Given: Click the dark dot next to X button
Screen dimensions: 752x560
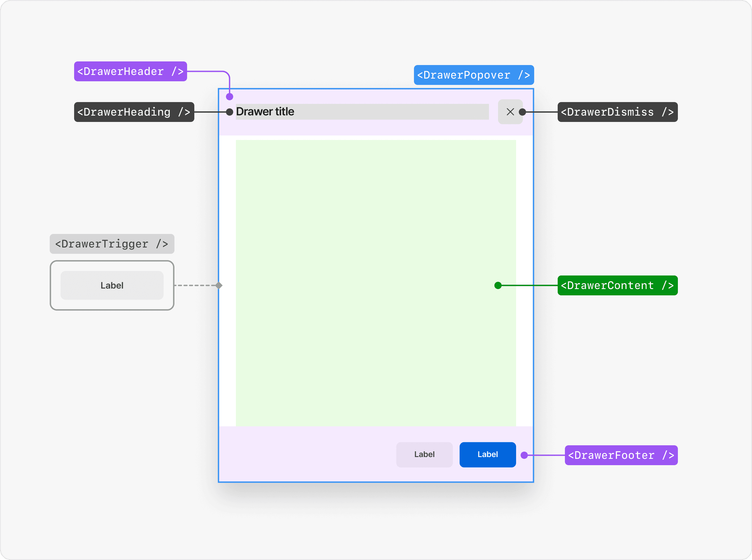Looking at the screenshot, I should pyautogui.click(x=522, y=112).
